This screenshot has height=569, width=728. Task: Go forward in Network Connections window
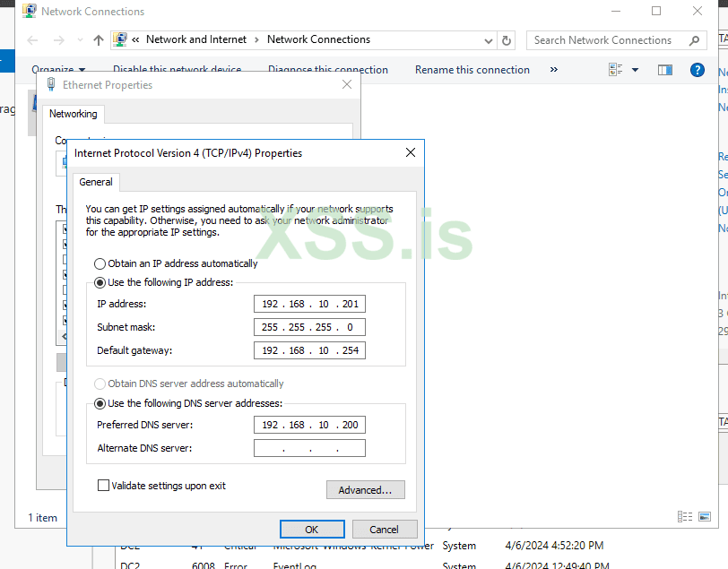click(59, 40)
